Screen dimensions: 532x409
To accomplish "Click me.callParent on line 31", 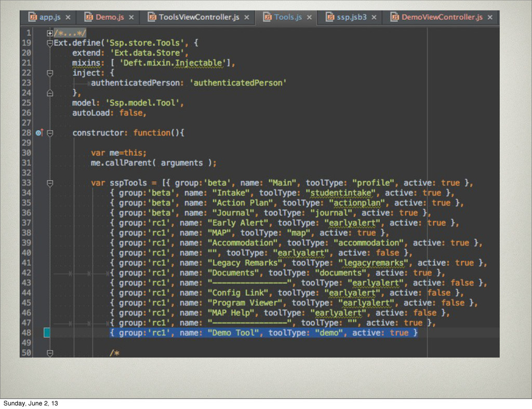I will click(x=121, y=163).
